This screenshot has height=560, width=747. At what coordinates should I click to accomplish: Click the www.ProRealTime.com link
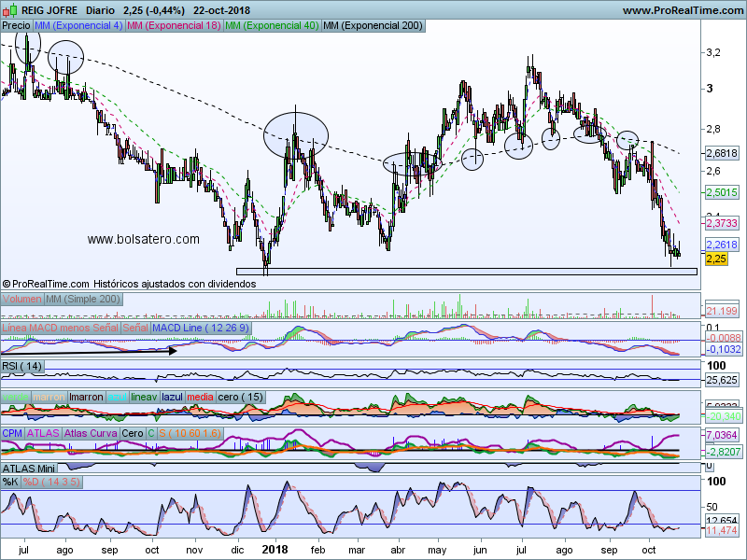click(682, 10)
